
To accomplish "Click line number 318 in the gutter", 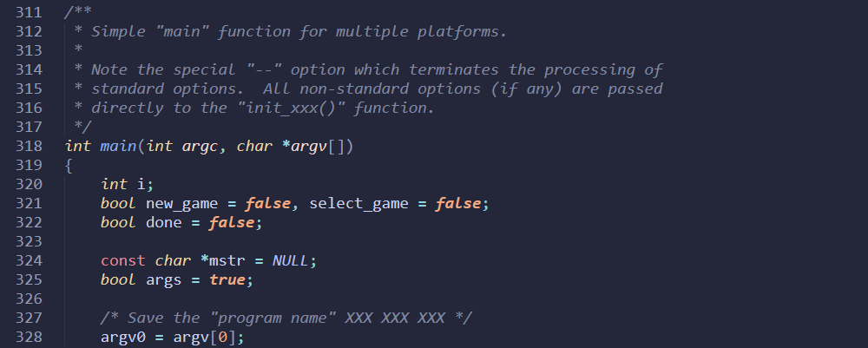I will pos(29,146).
